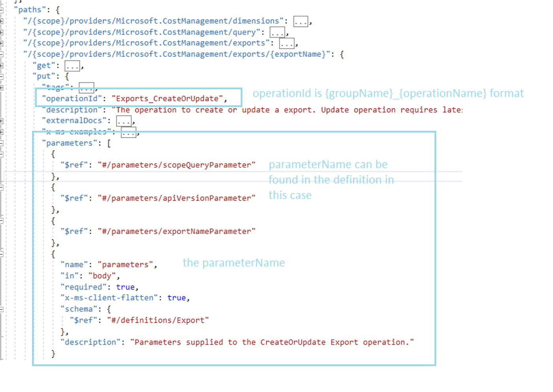Expand the collapsed ... box after "get"

(72, 66)
